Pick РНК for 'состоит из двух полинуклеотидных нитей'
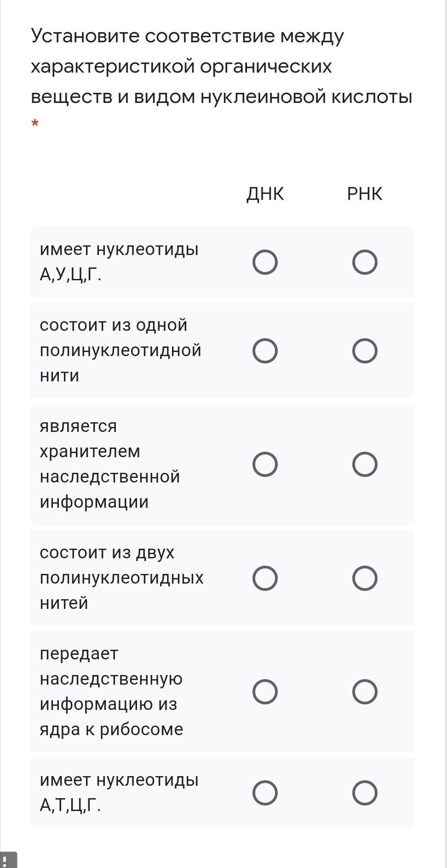This screenshot has width=447, height=868. (x=365, y=578)
